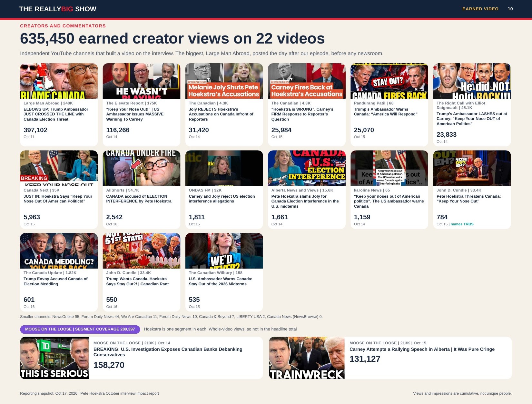Screen dimensions: 532x404
Task: Click THE REALLYBIG SHOW logo
Action: [x=58, y=9]
